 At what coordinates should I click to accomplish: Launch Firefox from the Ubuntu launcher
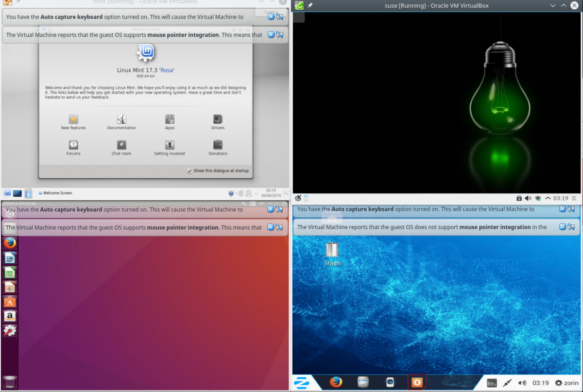[x=10, y=243]
